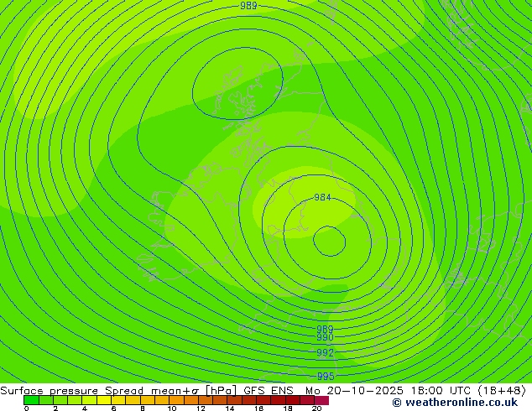Viewport: 532px width, 411px height.
Task: Select the first green legend swatch at 0
Action: coord(32,400)
